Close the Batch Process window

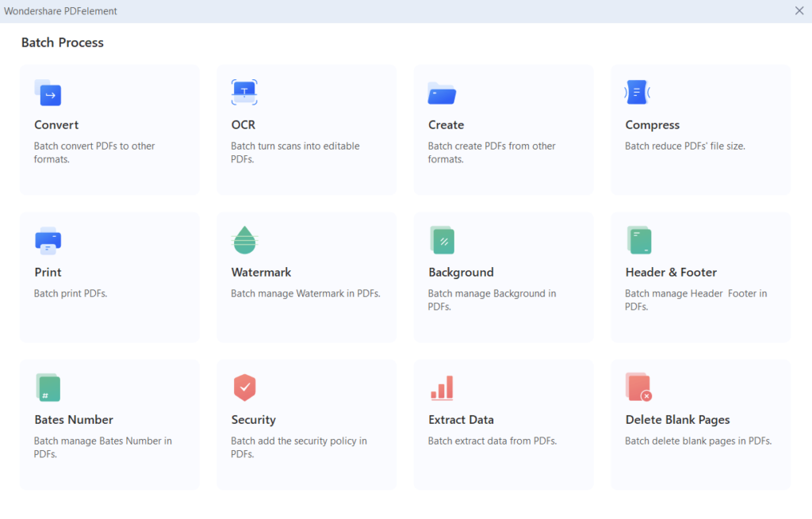[799, 11]
